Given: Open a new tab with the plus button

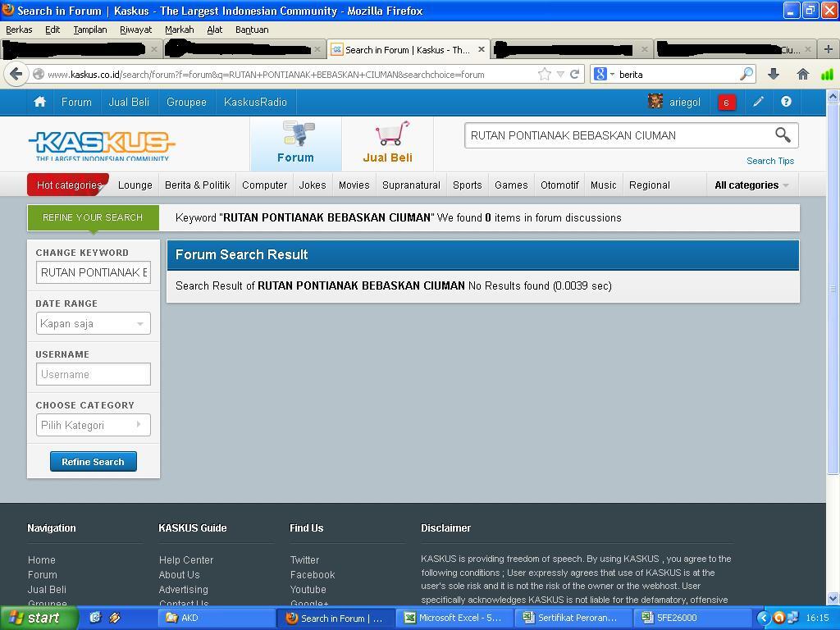Looking at the screenshot, I should (829, 49).
